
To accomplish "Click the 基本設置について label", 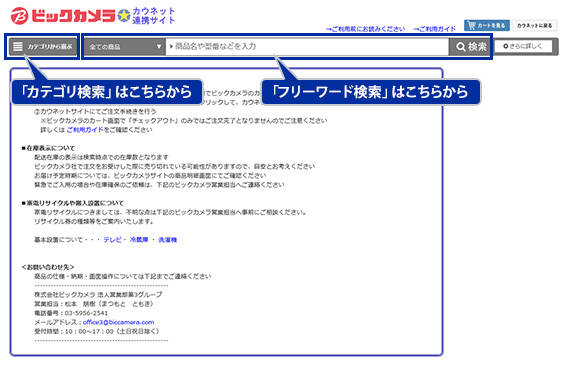I will click(x=58, y=240).
